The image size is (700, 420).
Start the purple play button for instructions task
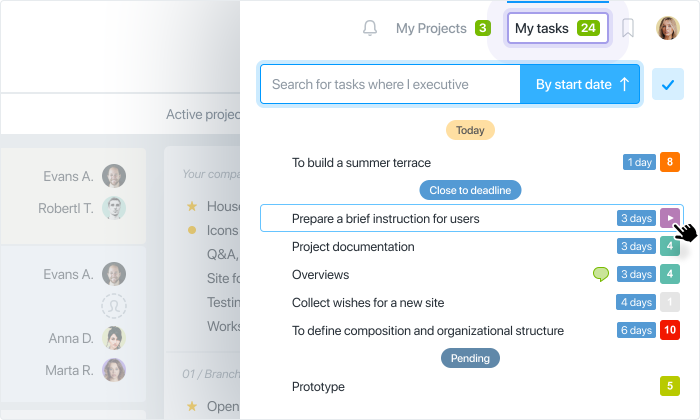pyautogui.click(x=670, y=218)
